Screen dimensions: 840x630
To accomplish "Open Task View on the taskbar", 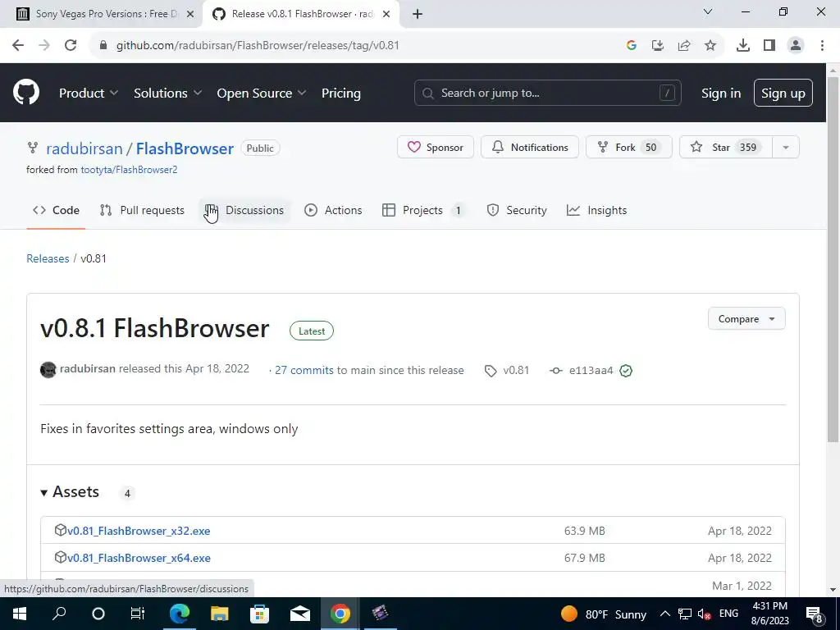I will (x=138, y=614).
